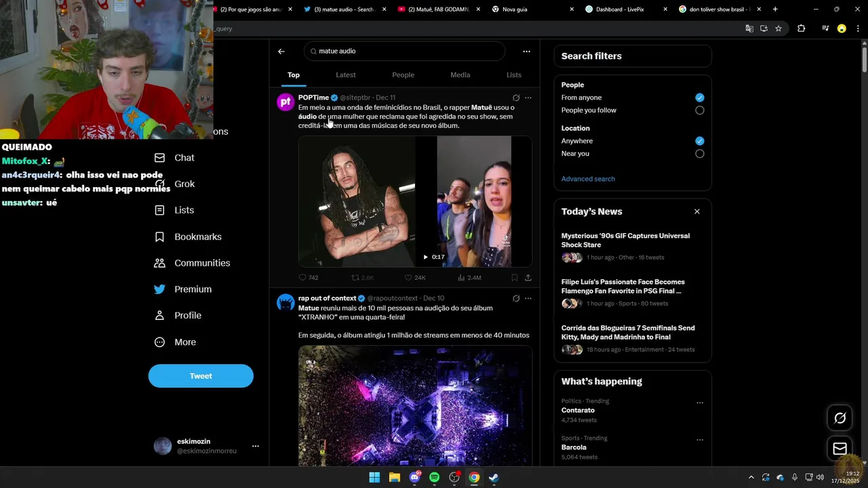Click install app icon in address bar

click(764, 28)
